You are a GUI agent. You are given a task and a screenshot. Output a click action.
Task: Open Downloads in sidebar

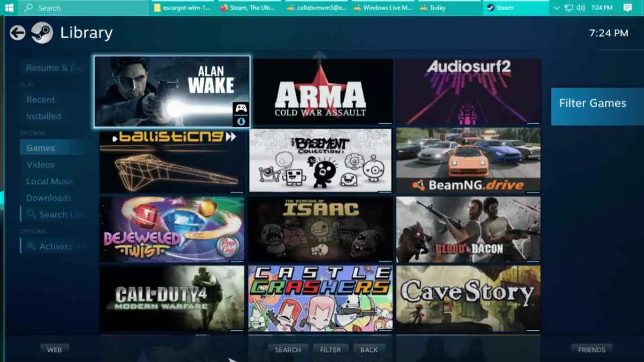tap(48, 198)
